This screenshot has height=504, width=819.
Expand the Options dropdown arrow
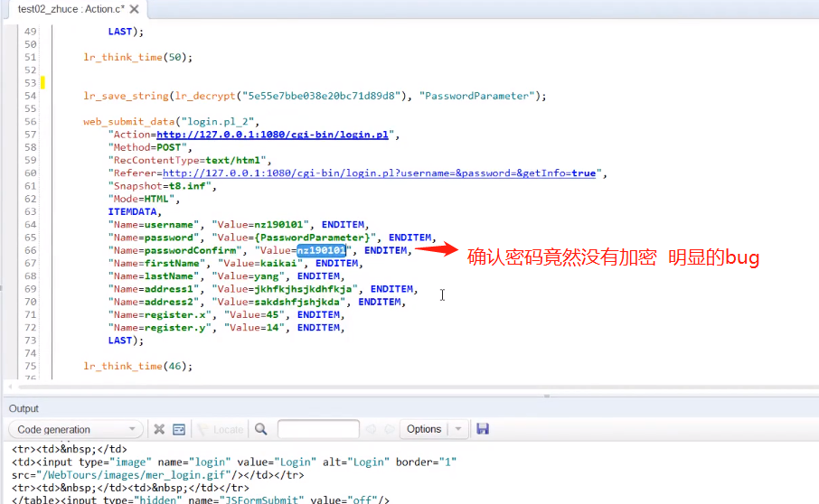[x=458, y=429]
